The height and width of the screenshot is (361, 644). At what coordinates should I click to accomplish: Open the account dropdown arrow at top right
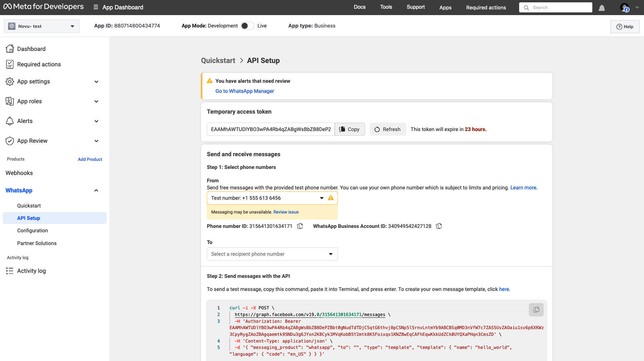pyautogui.click(x=637, y=8)
